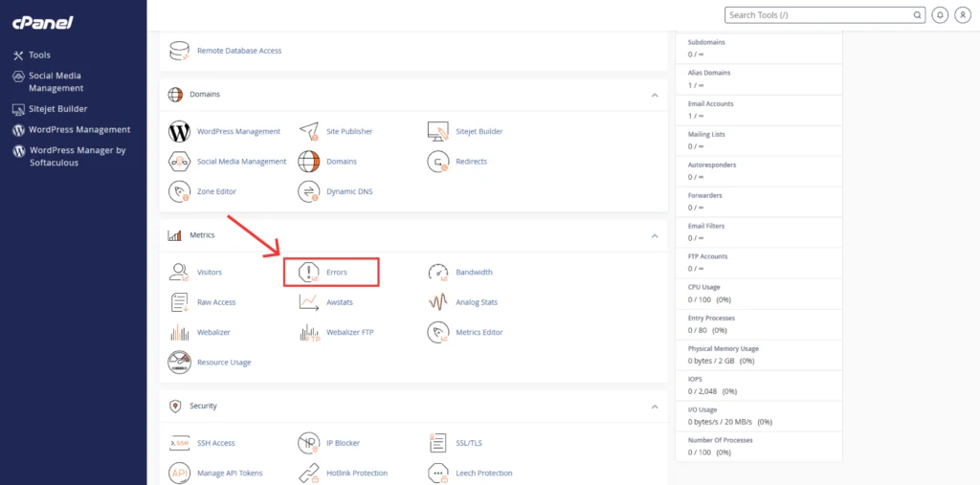Viewport: 980px width, 485px height.
Task: Click the WordPress Management icon in Domains
Action: (179, 132)
